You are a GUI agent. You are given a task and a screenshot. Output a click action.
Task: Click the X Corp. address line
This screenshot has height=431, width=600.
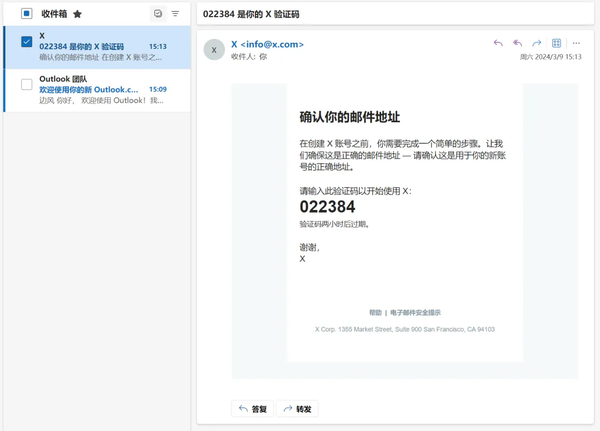pyautogui.click(x=405, y=329)
